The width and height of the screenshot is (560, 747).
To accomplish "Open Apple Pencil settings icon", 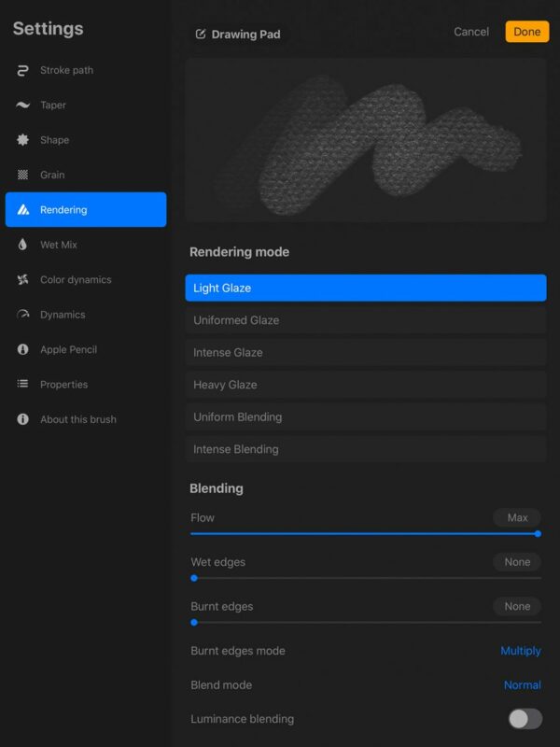I will click(22, 350).
